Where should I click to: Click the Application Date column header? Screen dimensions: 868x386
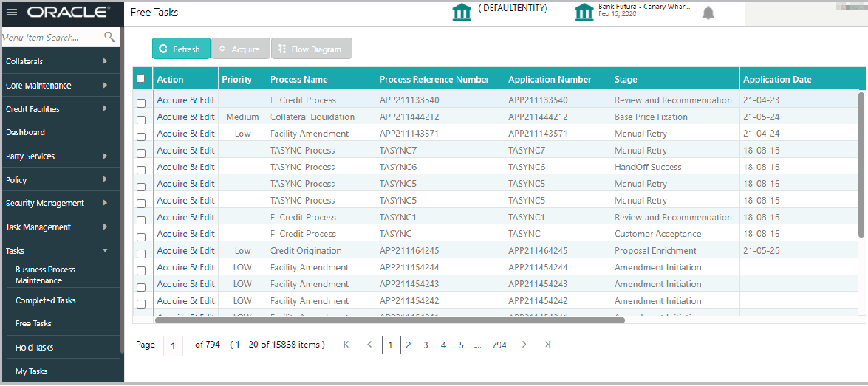pyautogui.click(x=777, y=79)
